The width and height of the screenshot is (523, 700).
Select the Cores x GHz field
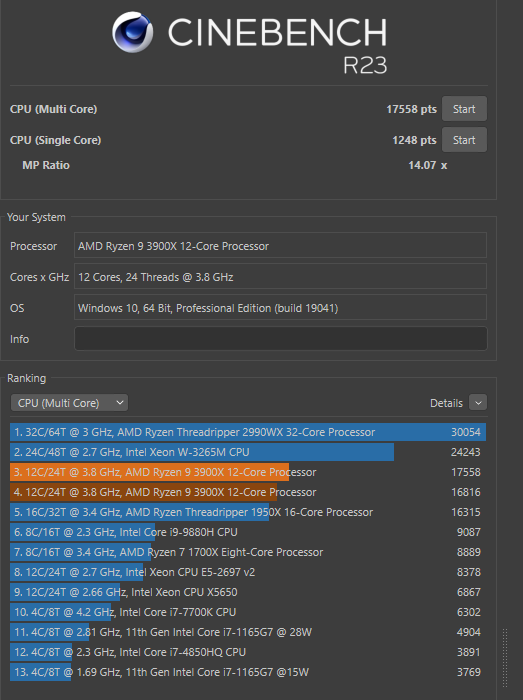280,277
